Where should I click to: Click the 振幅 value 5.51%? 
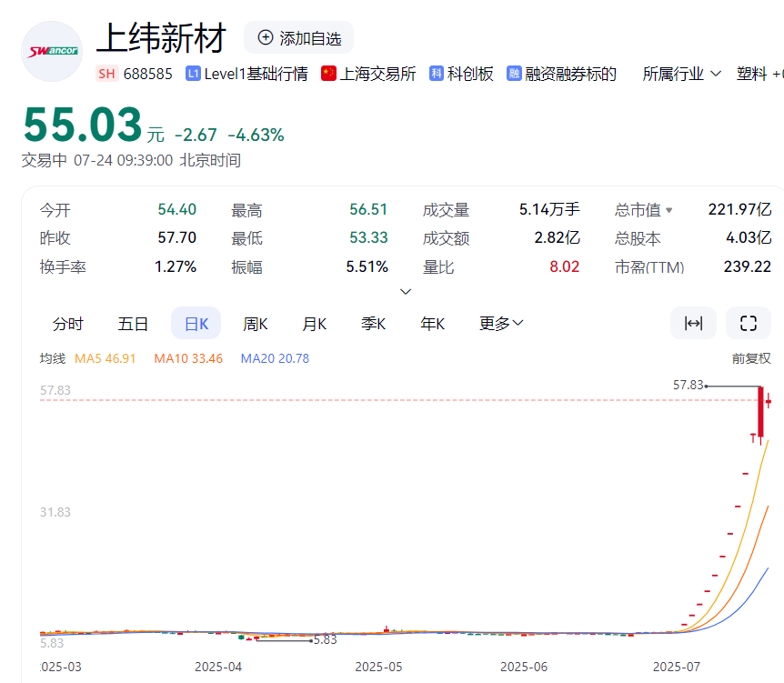[x=367, y=266]
